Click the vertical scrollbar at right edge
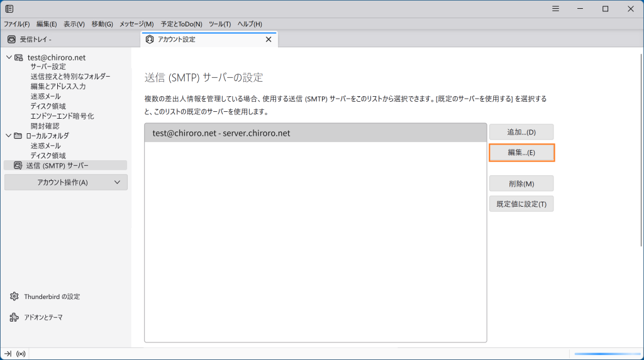The width and height of the screenshot is (644, 360). click(x=641, y=150)
